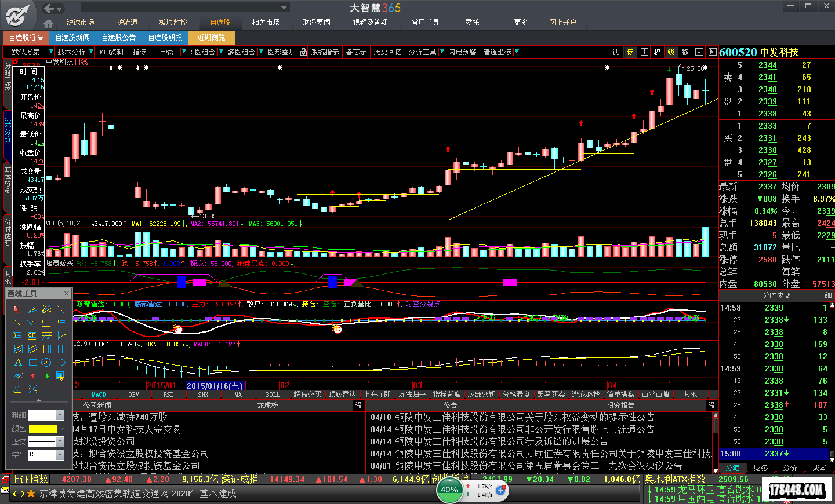Screen dimensions: 835x504
Task: Click the 40% green circle indicator
Action: tap(449, 490)
